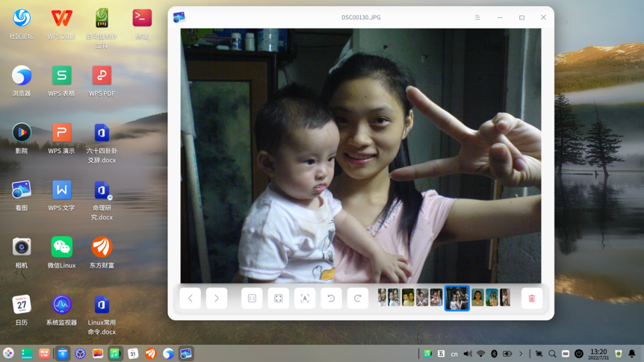The height and width of the screenshot is (362, 644).
Task: Open the WPS PDF desktop icon
Action: pos(102,81)
